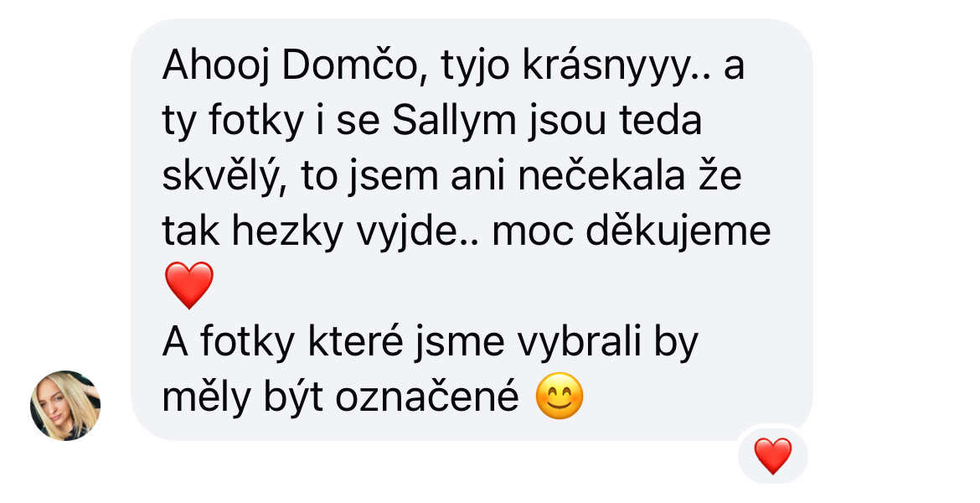Click the heart reaction badge below the bubble
The image size is (980, 503).
click(773, 455)
